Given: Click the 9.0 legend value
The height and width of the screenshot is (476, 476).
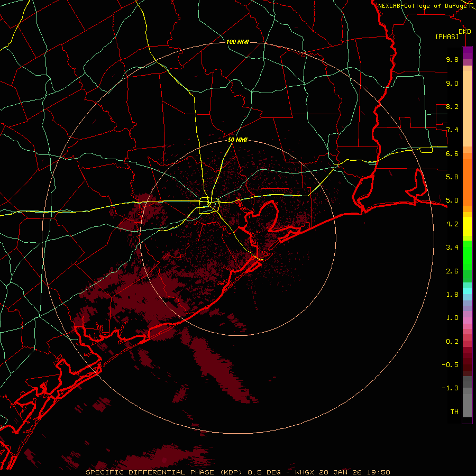Looking at the screenshot, I should [x=452, y=83].
